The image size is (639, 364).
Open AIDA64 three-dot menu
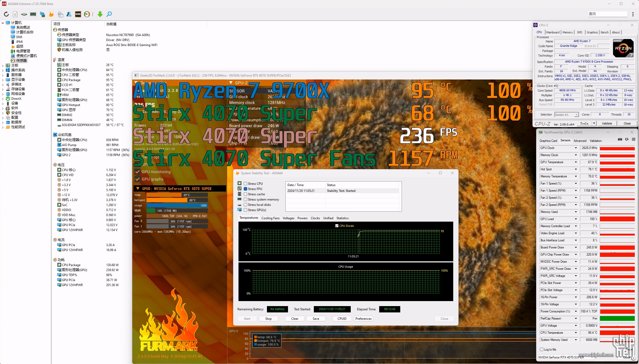(x=633, y=14)
